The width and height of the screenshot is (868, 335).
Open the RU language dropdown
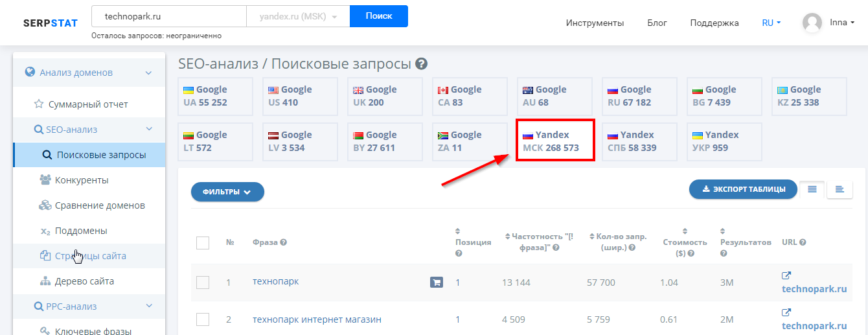771,23
